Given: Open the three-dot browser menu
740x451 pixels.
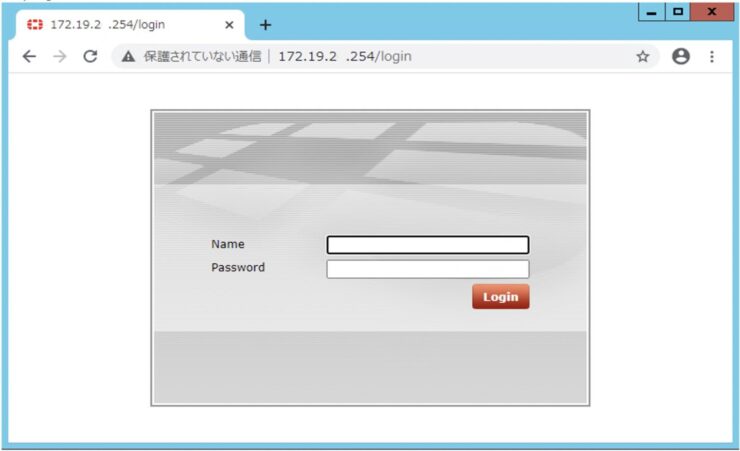Looking at the screenshot, I should [x=712, y=57].
